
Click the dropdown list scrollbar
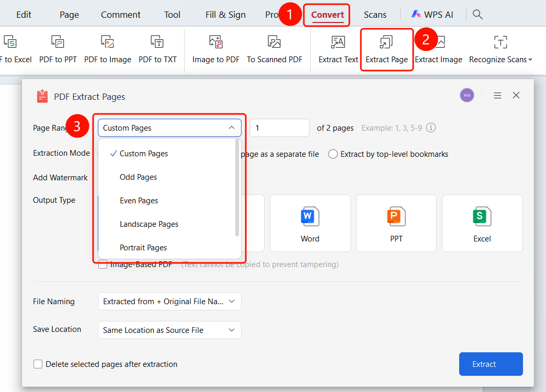(x=237, y=188)
